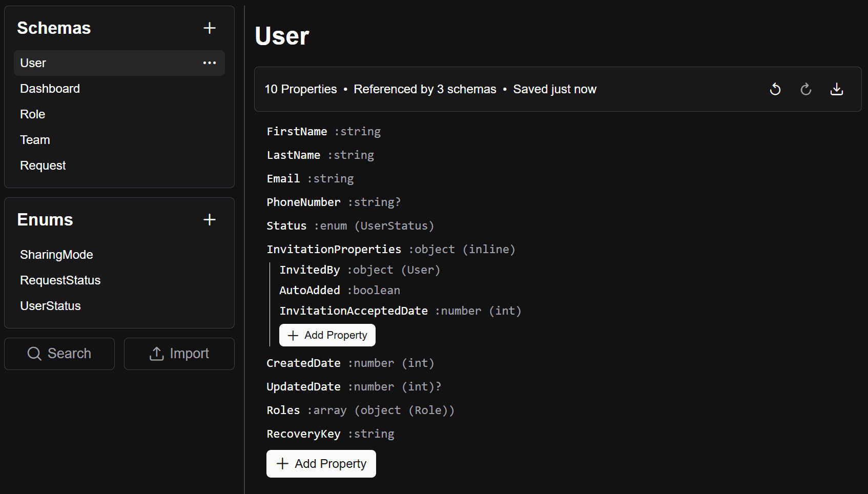Open the RequestStatus enum

pyautogui.click(x=119, y=280)
